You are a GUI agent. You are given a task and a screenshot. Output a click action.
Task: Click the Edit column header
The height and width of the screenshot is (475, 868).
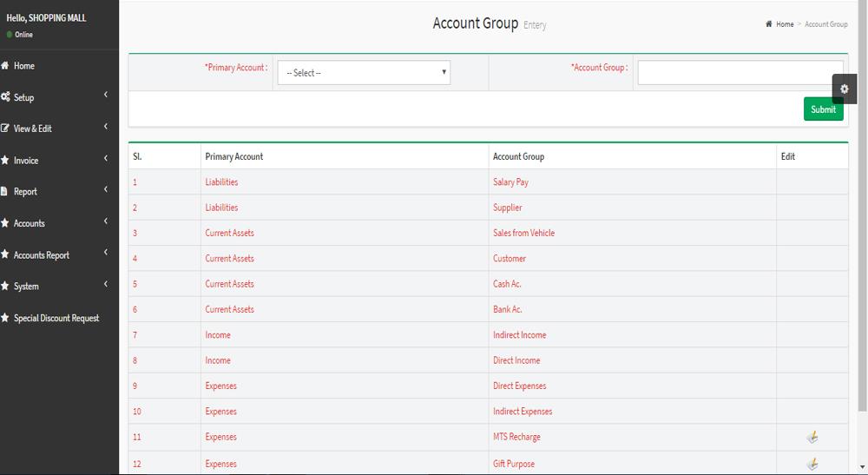812,156
